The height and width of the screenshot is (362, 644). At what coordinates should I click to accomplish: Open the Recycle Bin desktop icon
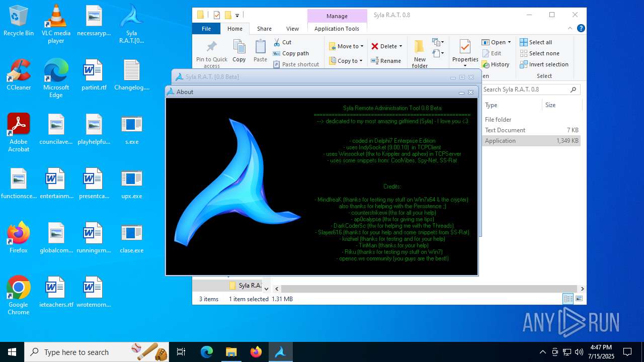coord(19,21)
